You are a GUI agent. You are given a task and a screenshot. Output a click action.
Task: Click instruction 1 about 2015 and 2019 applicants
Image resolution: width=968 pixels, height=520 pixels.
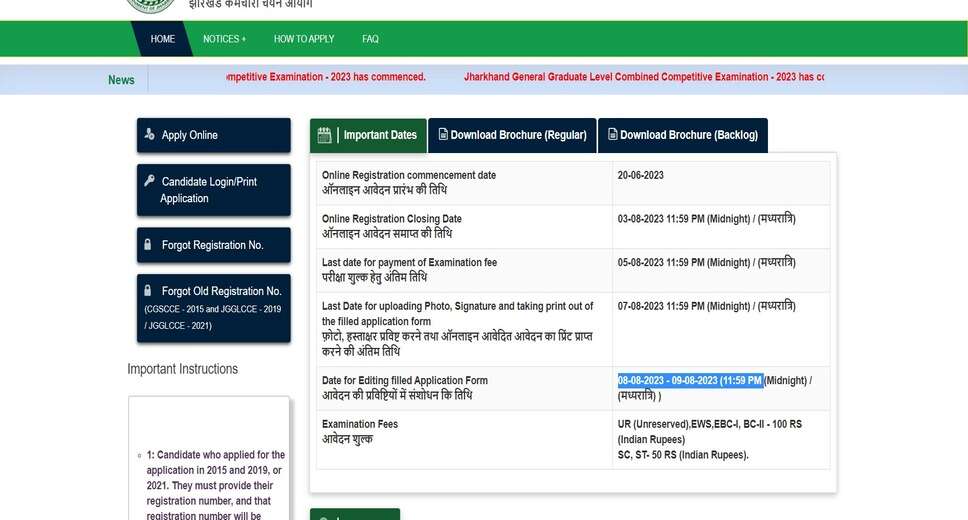click(215, 485)
